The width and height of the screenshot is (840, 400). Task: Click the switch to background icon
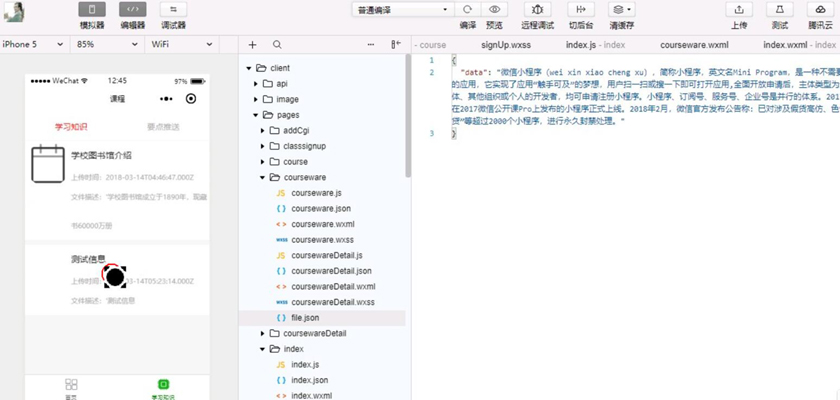[x=581, y=10]
